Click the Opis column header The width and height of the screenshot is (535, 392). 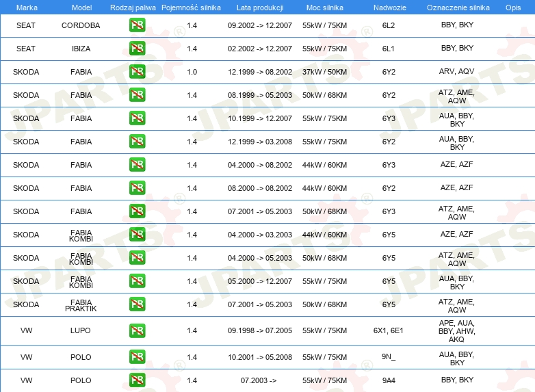(513, 8)
